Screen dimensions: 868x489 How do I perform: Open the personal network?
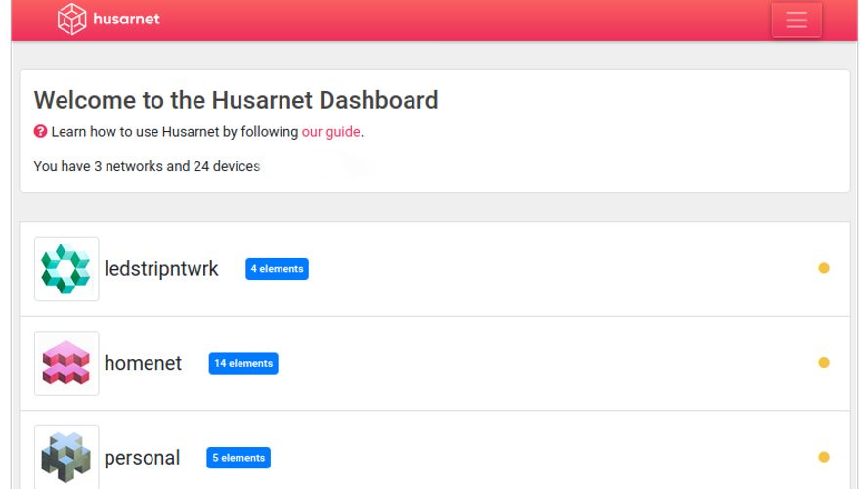tap(142, 458)
